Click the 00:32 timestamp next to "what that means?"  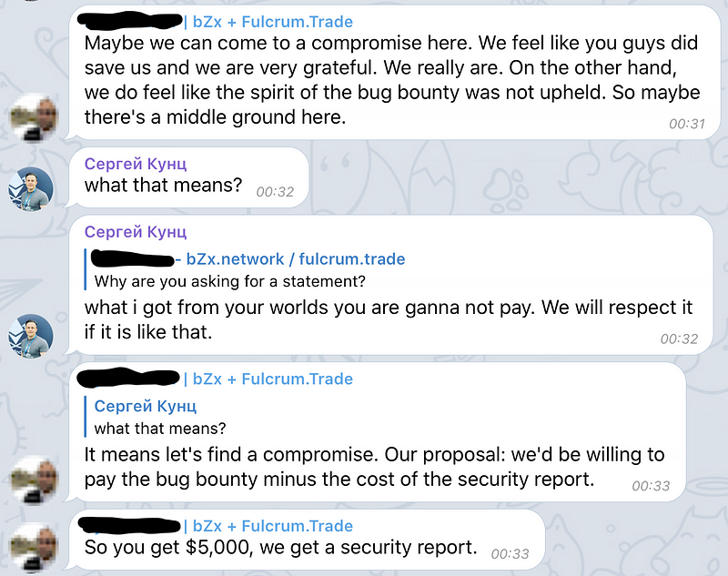[x=275, y=192]
